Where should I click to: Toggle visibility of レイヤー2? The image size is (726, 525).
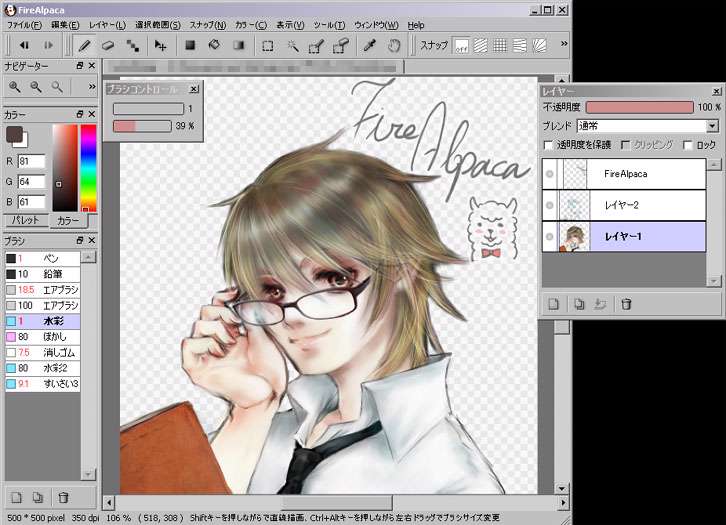(549, 205)
